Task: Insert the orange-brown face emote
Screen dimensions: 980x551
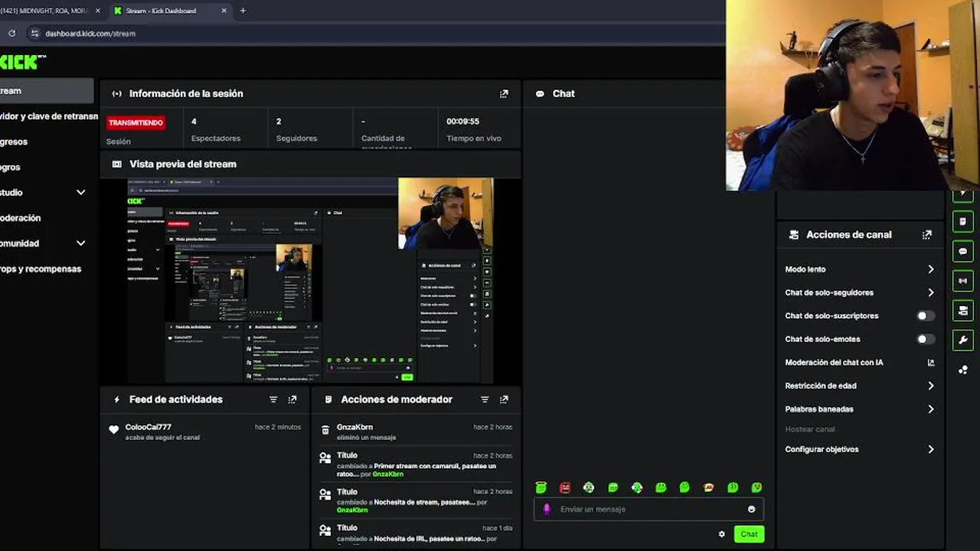Action: click(709, 487)
